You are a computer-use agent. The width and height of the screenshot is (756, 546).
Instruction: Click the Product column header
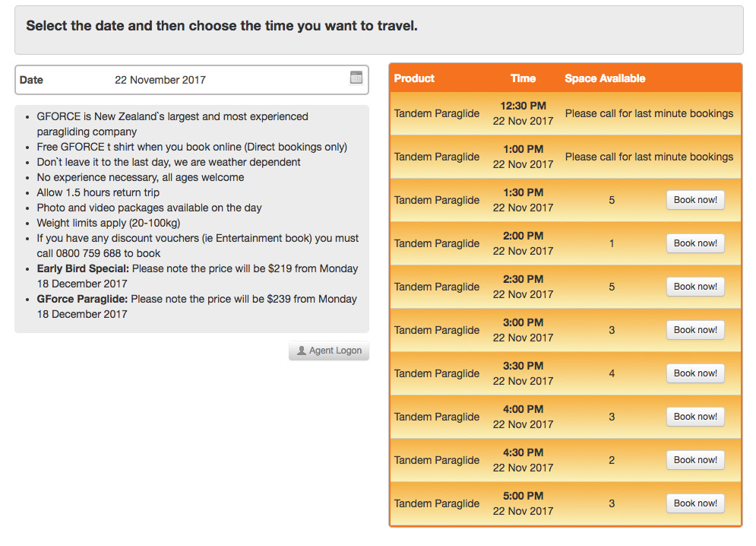(x=414, y=78)
